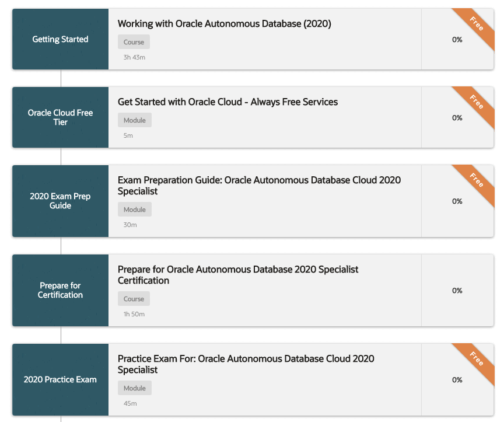The width and height of the screenshot is (504, 422).
Task: Click the Module tag under Exam Preparation Guide
Action: click(135, 210)
